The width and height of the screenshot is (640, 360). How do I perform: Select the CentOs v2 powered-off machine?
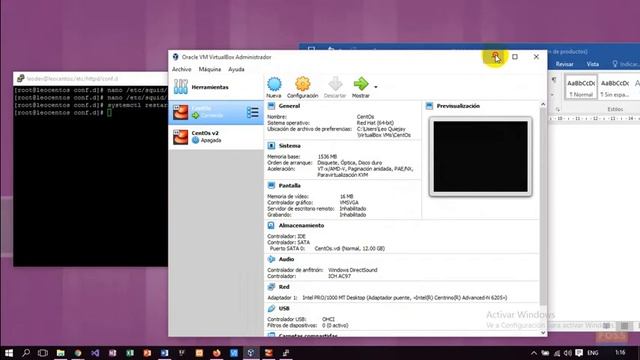(x=216, y=137)
